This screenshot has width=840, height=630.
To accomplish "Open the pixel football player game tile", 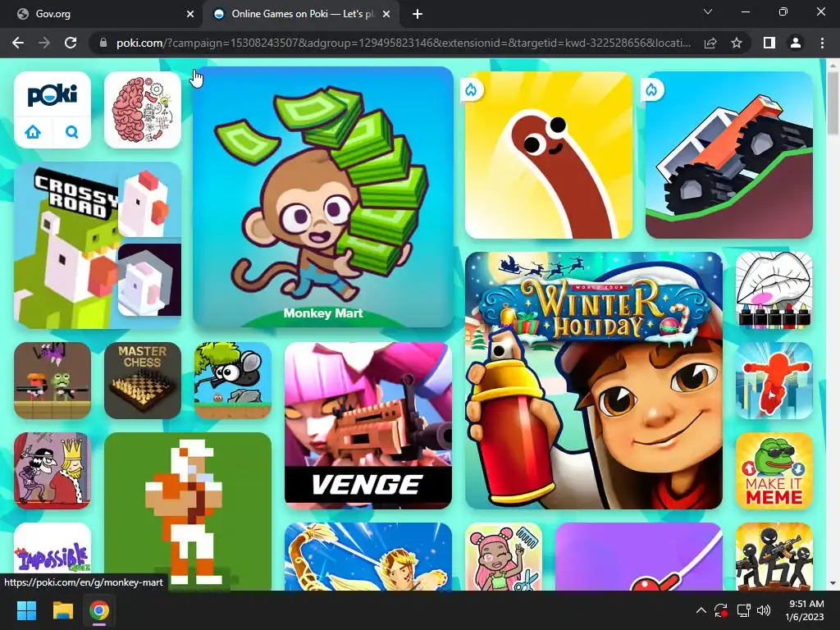I will point(188,512).
